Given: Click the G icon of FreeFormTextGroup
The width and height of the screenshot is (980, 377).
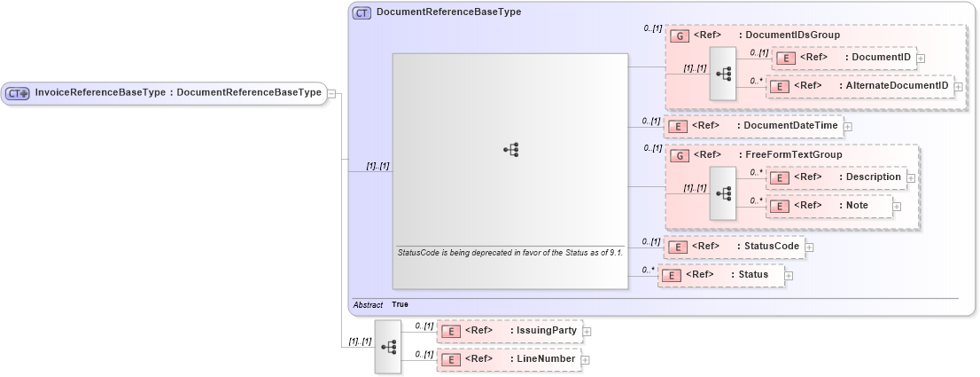Looking at the screenshot, I should (680, 155).
